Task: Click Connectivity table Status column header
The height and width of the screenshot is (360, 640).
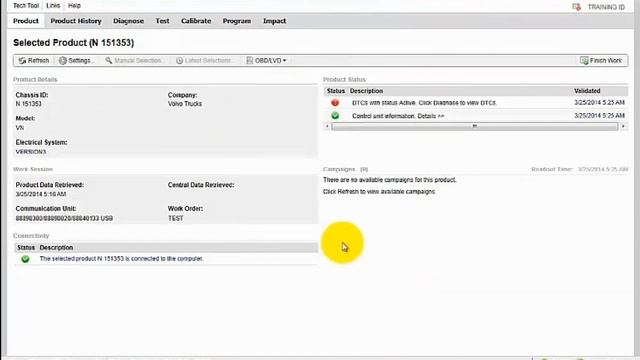Action: point(26,248)
